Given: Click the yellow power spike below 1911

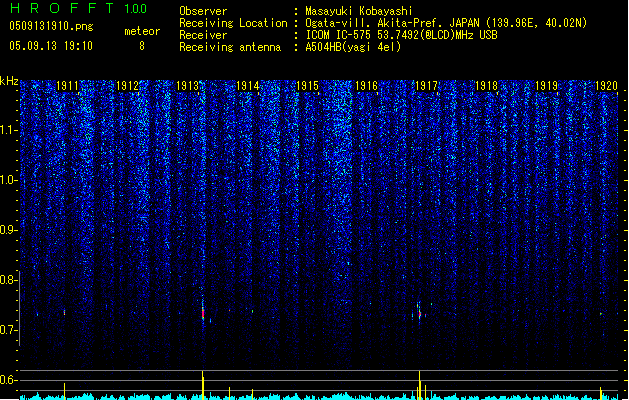Looking at the screenshot, I should tap(64, 391).
